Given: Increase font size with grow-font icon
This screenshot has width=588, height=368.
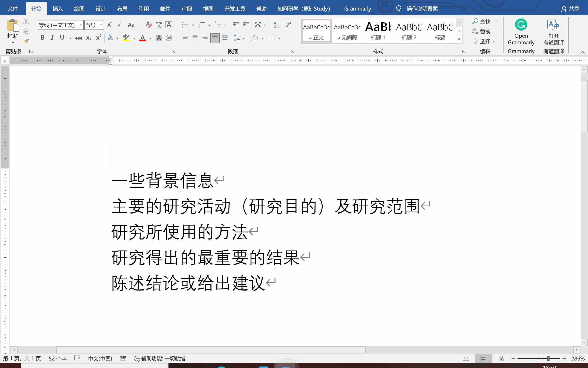Looking at the screenshot, I should 110,25.
